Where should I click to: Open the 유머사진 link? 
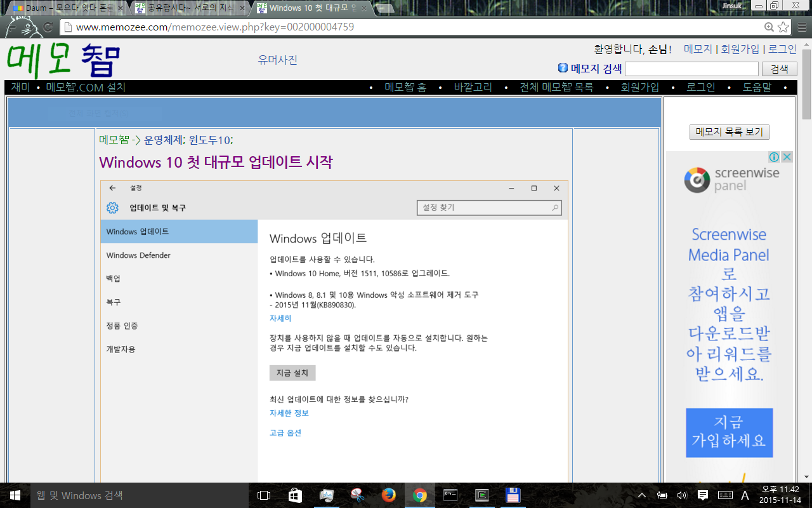coord(277,60)
